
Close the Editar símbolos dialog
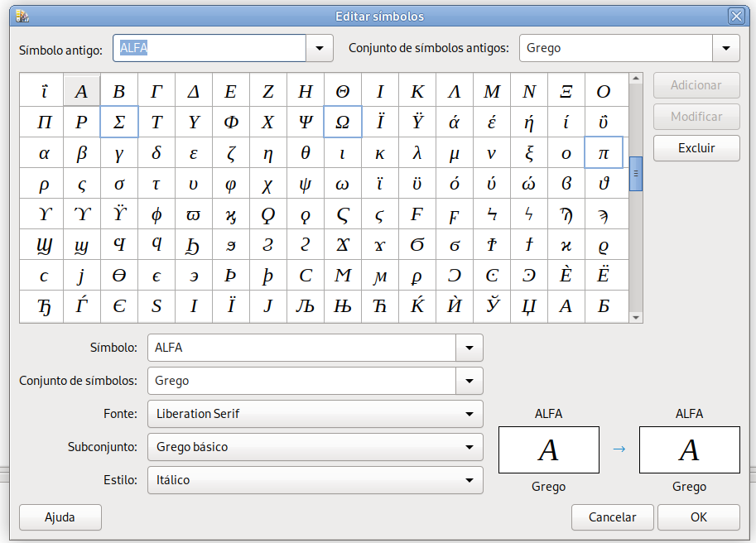[x=736, y=17]
